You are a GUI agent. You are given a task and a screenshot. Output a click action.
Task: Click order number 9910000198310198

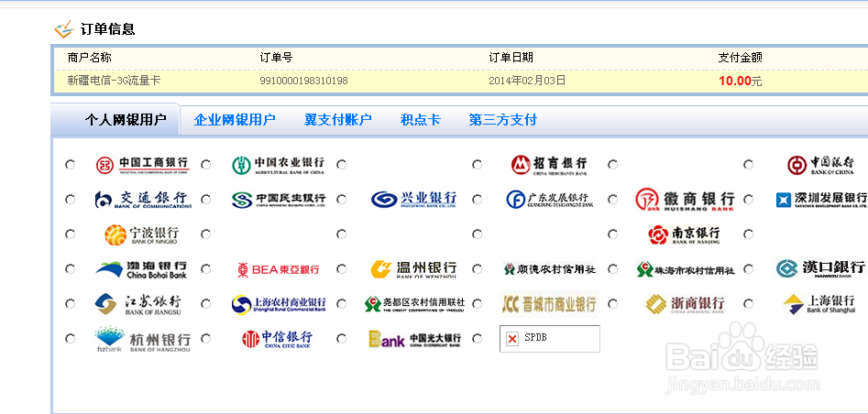point(304,82)
